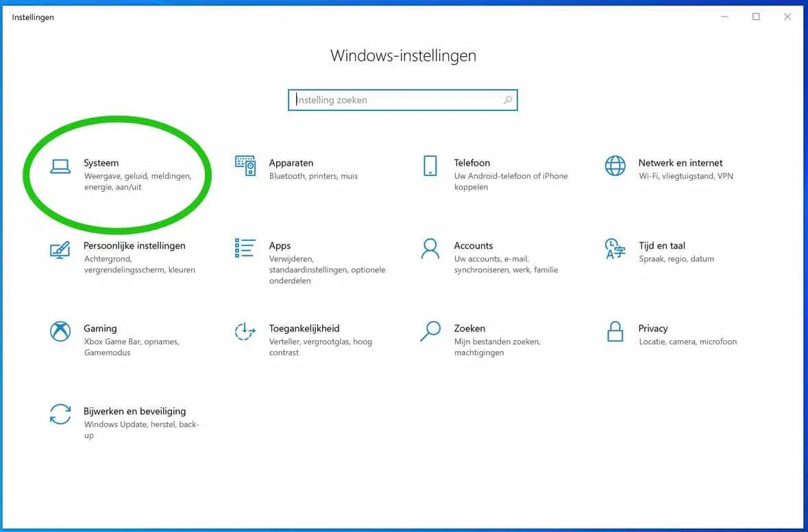
Task: Open the Privacy category title
Action: [653, 329]
